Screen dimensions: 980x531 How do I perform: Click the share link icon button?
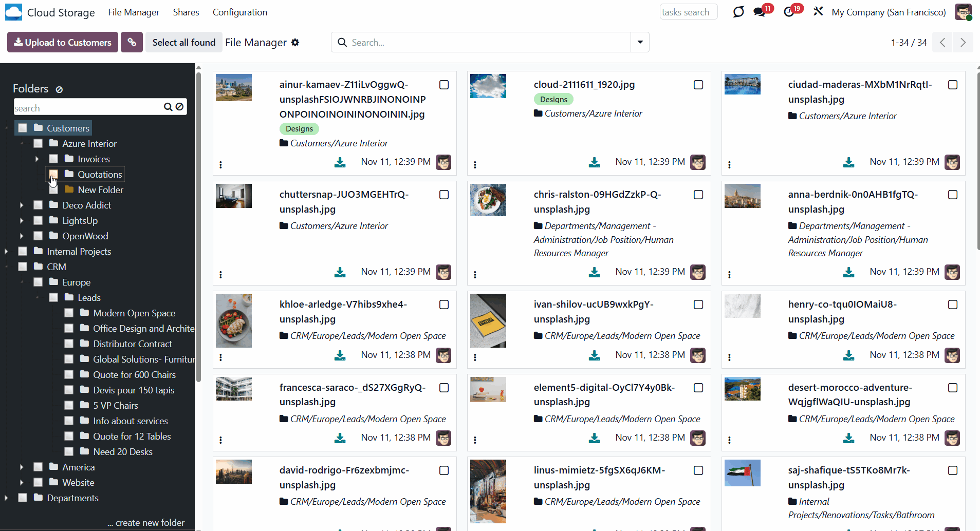132,42
